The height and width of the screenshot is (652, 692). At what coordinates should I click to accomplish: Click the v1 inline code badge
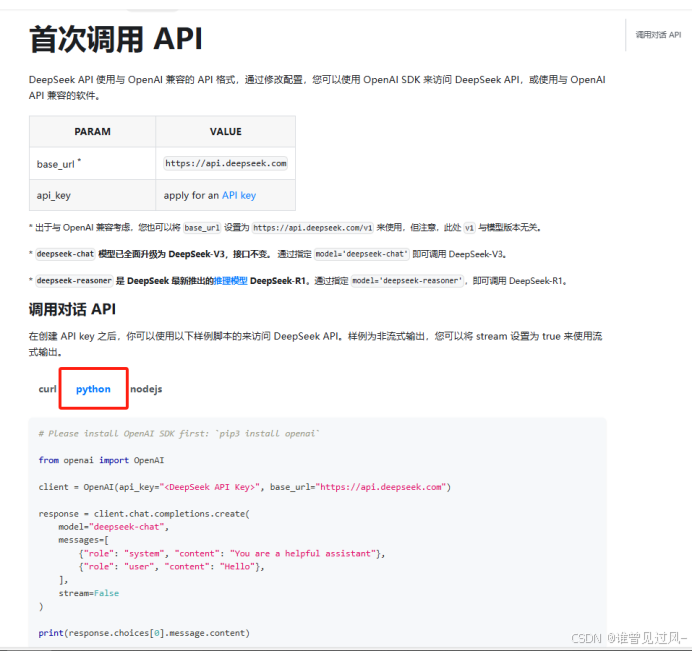click(x=469, y=228)
